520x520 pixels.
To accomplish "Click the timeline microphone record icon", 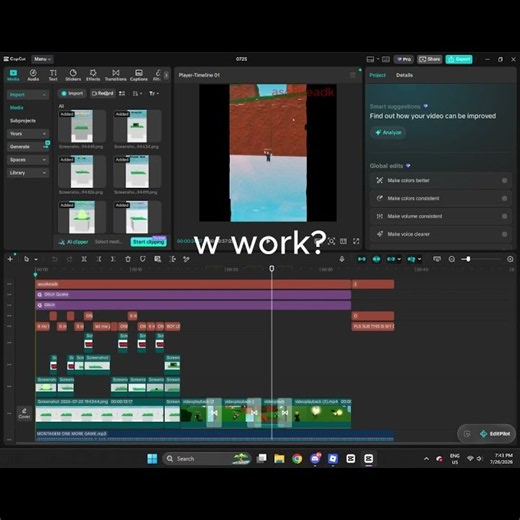I will point(342,259).
